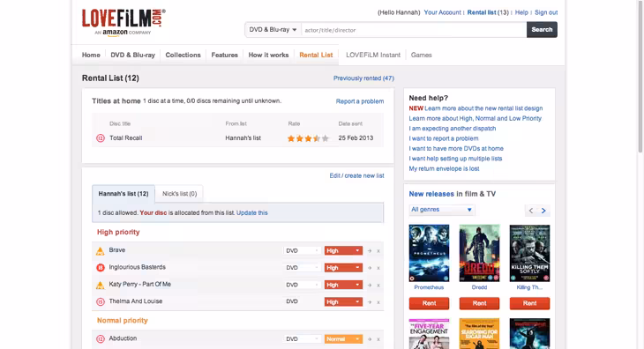Open the DVD format dropdown for Katy Perry
The image size is (644, 349).
pos(302,285)
